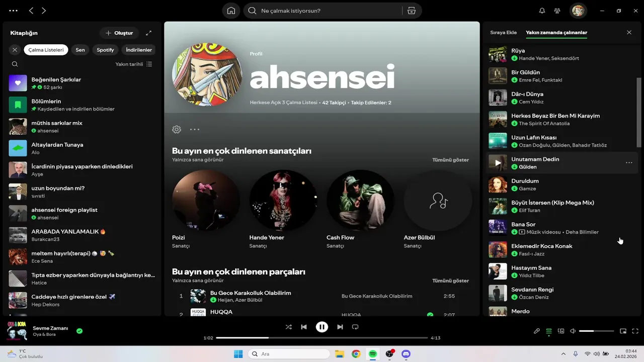
Task: Open Spotify from Windows taskbar
Action: pos(373,354)
